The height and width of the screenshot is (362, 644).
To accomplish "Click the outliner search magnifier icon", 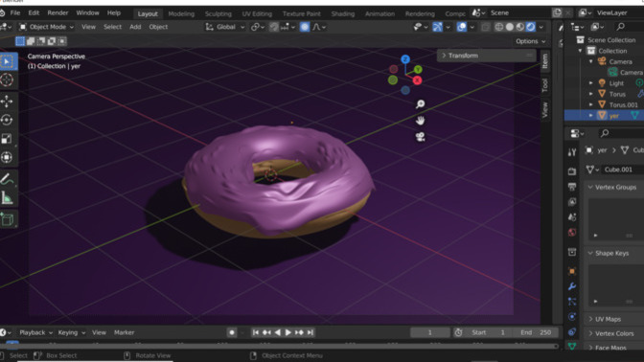I will 621,27.
